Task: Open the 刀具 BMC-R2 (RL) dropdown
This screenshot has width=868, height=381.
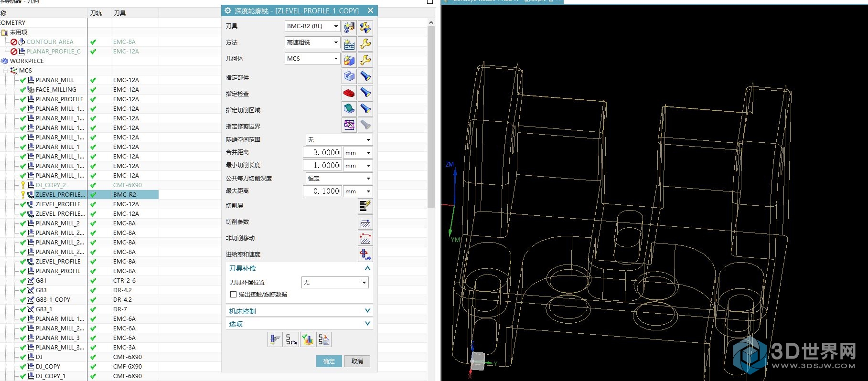Action: (x=312, y=26)
